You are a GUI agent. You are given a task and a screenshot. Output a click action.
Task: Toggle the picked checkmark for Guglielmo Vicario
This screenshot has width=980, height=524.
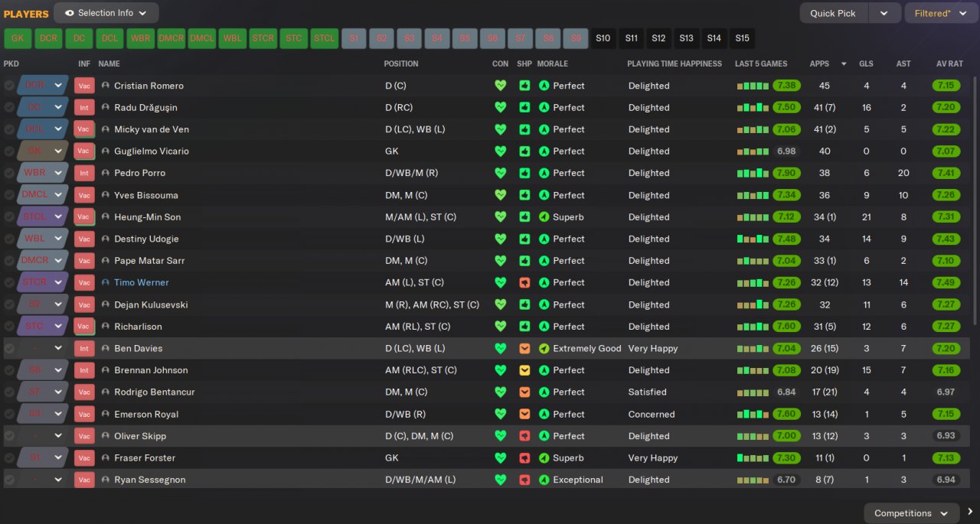[9, 151]
